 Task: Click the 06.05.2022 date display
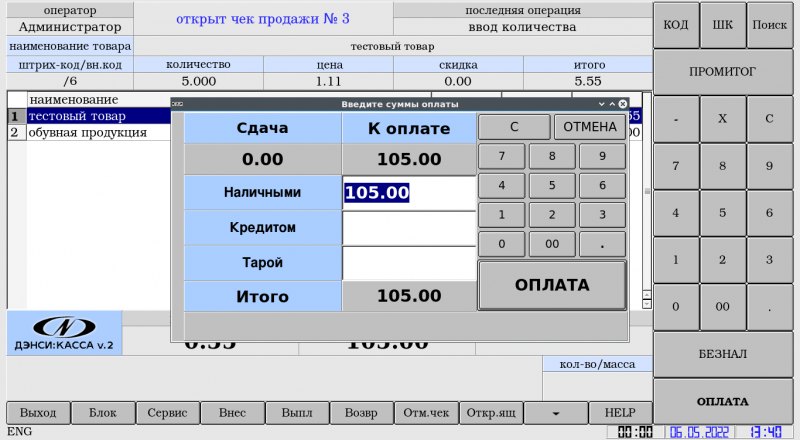pyautogui.click(x=699, y=432)
